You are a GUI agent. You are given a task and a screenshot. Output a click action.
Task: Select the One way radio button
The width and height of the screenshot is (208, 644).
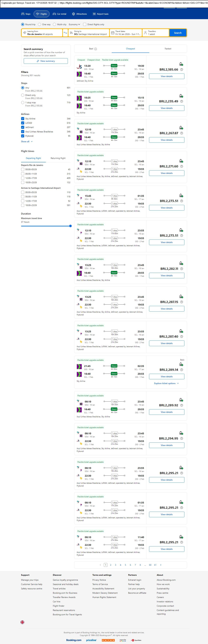pos(39,25)
